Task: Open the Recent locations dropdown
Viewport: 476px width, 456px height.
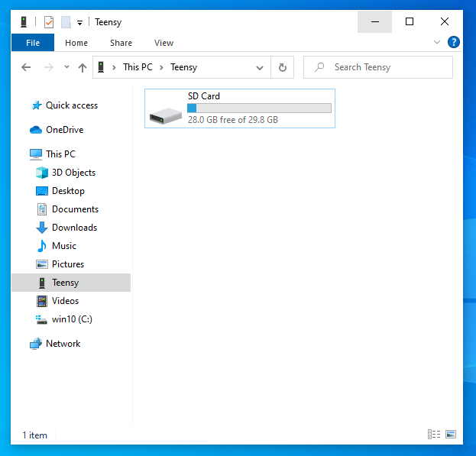Action: pos(66,67)
